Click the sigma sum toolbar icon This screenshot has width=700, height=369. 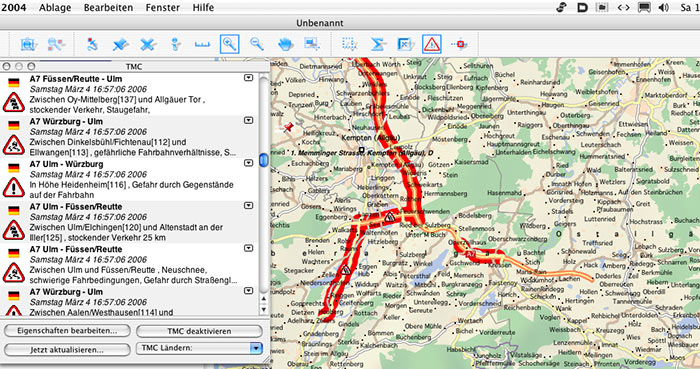pos(378,44)
